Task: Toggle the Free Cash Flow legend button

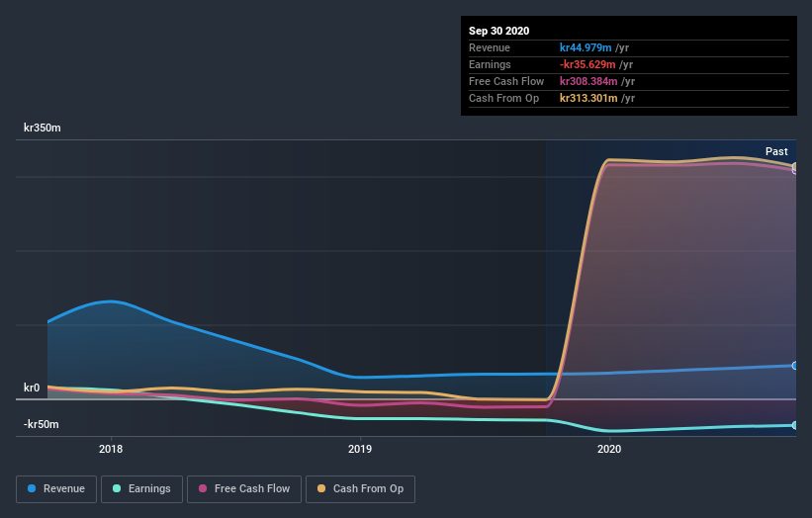Action: click(x=244, y=489)
